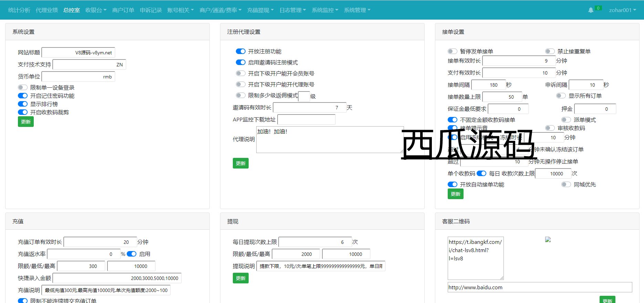644x303 pixels.
Task: Click 接单有效时长 input field
Action: [519, 61]
